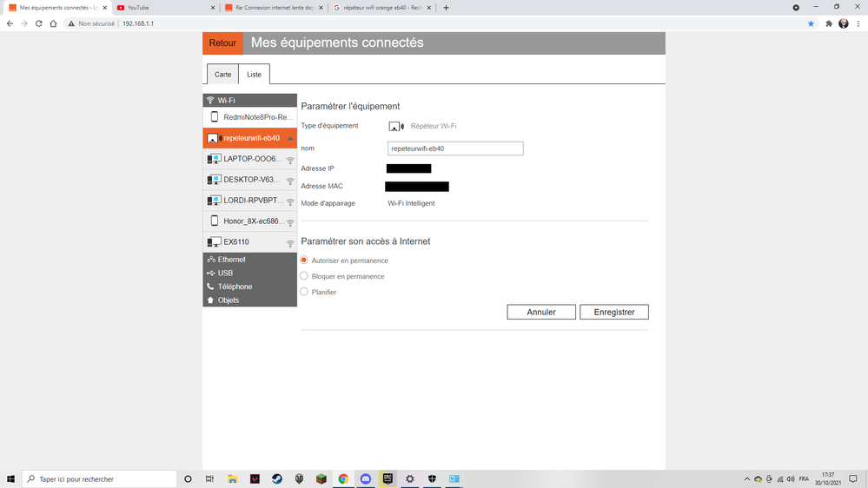Expand the Ethernet section
The width and height of the screenshot is (868, 488).
coord(249,260)
